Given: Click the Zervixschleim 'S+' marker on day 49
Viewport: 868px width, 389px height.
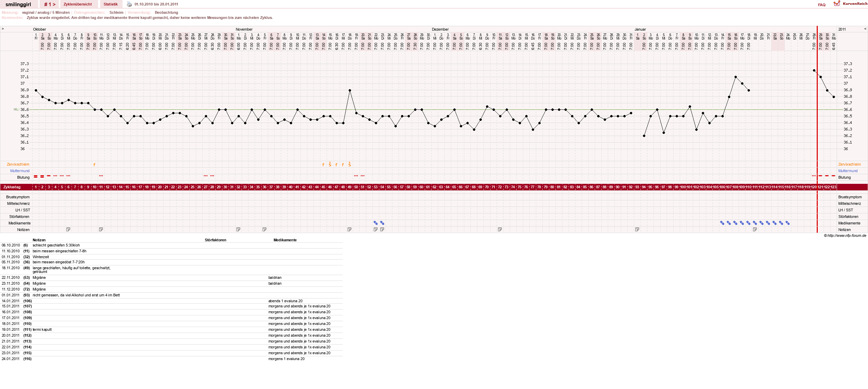Looking at the screenshot, I should pos(349,164).
